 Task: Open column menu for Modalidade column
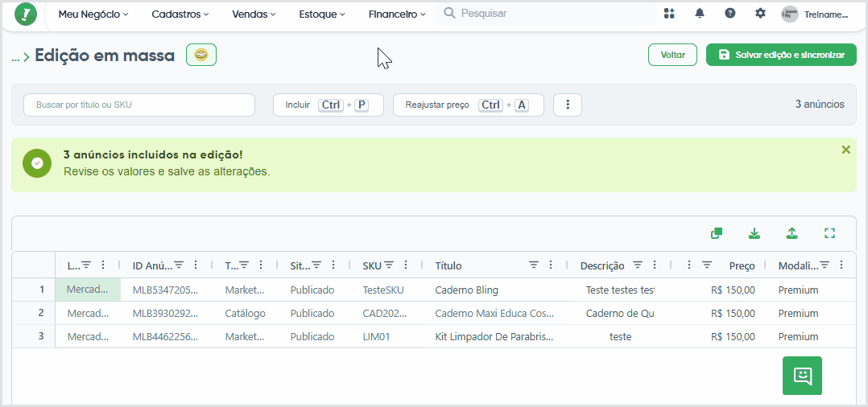click(841, 265)
